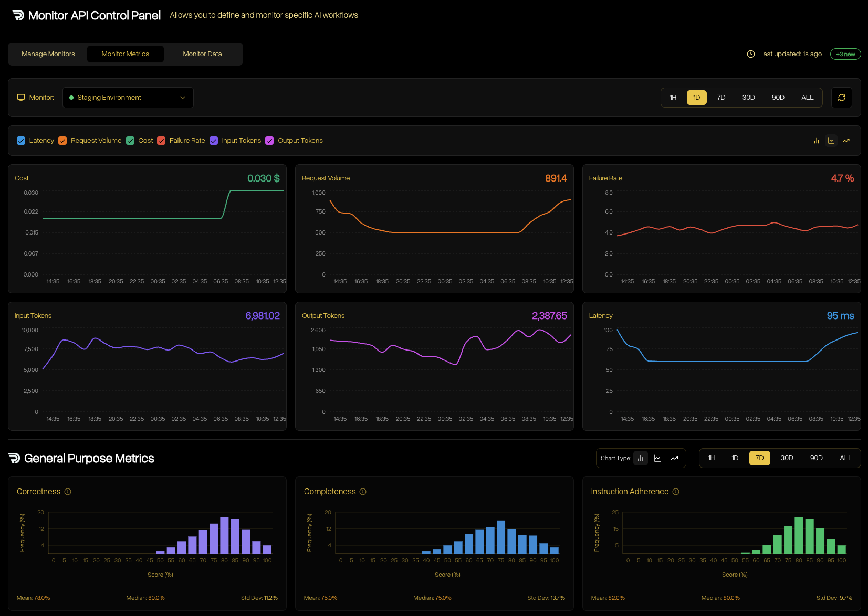
Task: Click the +3 new badge
Action: (x=845, y=54)
